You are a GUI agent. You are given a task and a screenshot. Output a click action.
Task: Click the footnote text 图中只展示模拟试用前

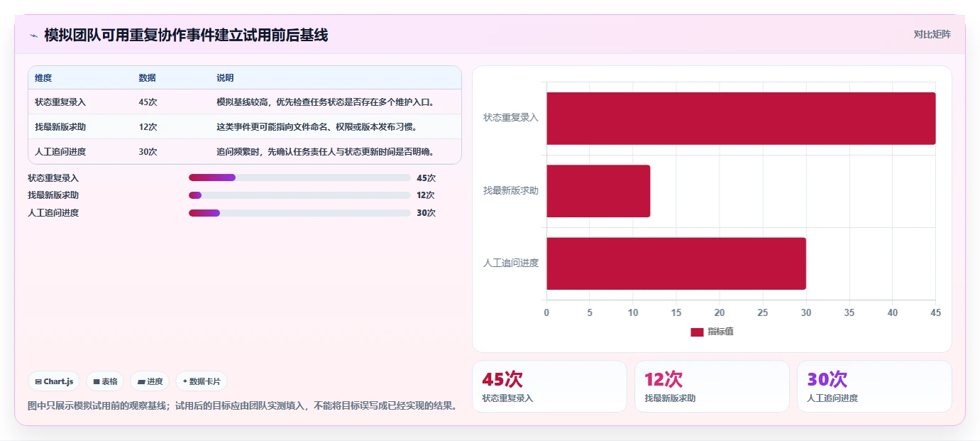tap(242, 406)
